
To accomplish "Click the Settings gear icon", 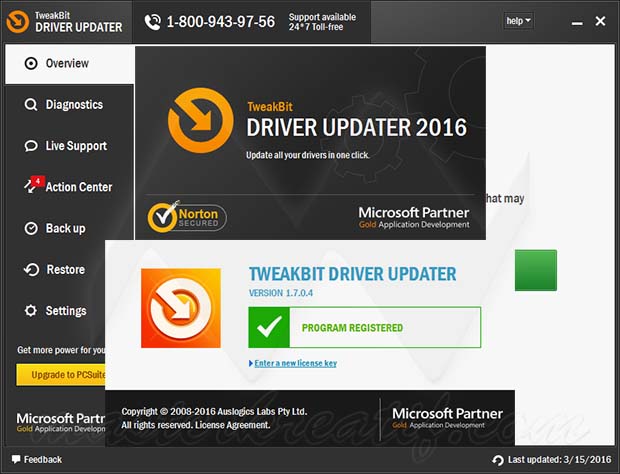I will click(31, 311).
